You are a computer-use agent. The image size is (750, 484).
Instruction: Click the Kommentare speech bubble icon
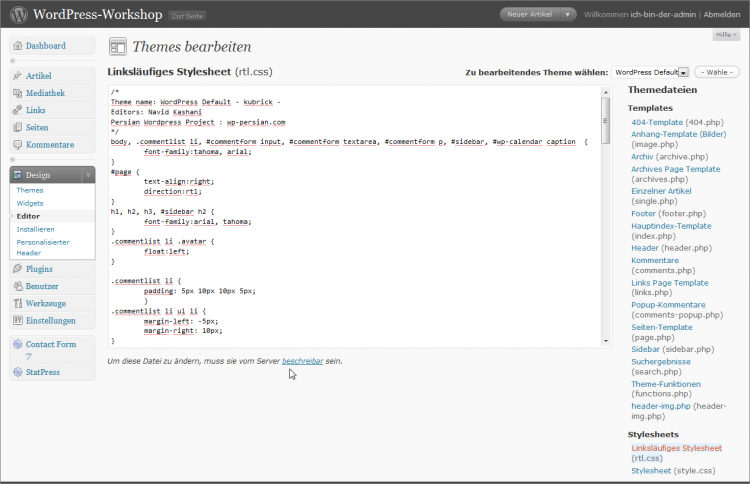17,145
